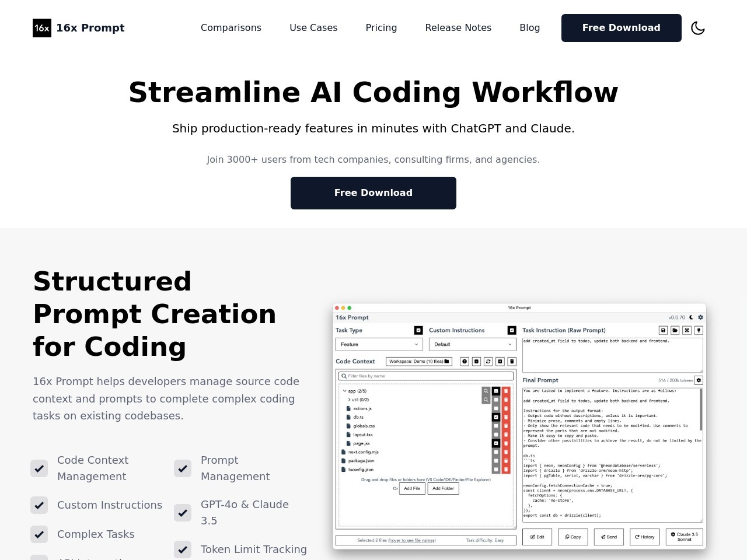Open the Task Type dropdown showing Feature

tap(379, 344)
